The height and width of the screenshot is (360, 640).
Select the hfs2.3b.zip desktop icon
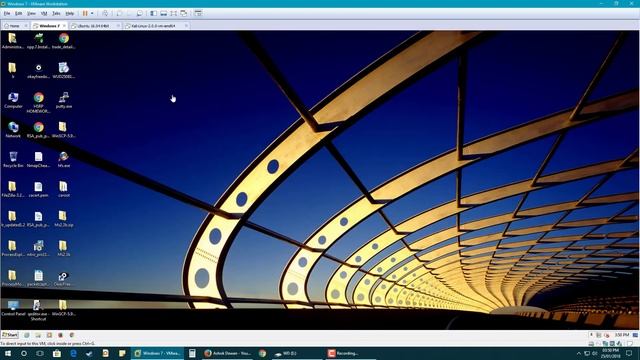pos(63,219)
